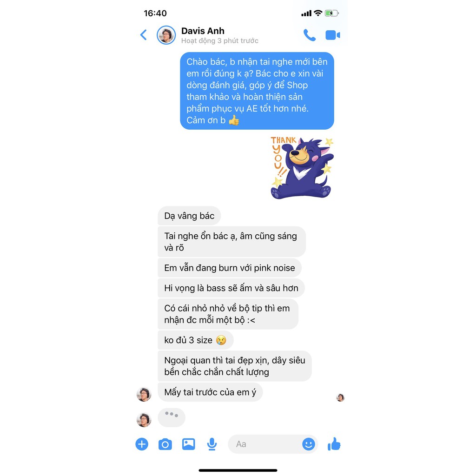Open the emoji picker smiley face

(309, 444)
